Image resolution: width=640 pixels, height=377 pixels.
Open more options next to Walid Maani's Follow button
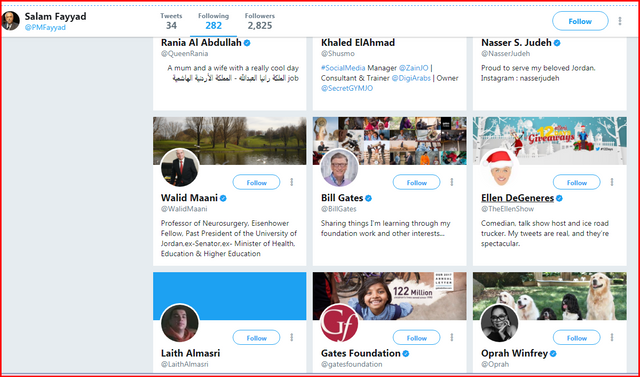(x=291, y=182)
